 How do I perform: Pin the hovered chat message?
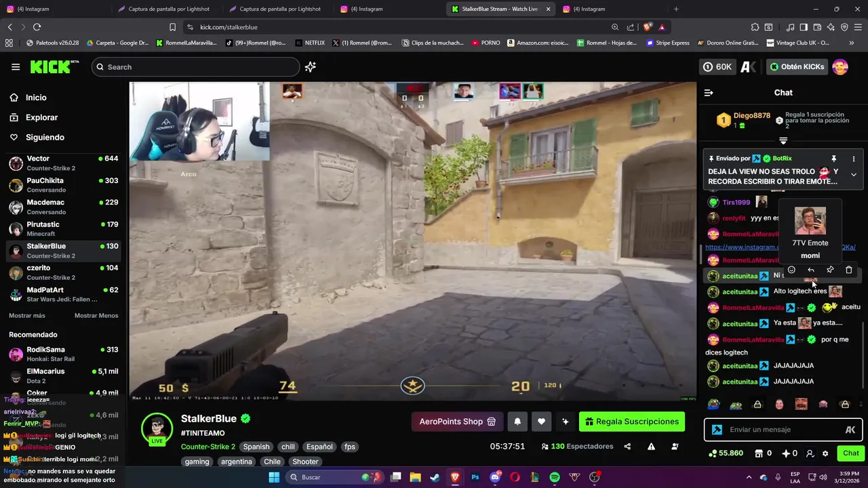tap(830, 270)
